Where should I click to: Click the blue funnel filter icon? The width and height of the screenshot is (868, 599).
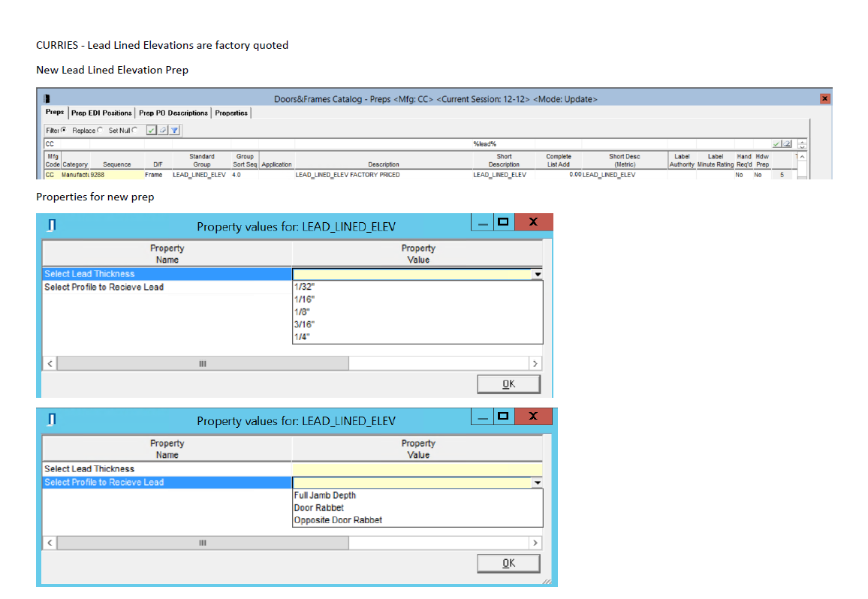click(x=173, y=131)
